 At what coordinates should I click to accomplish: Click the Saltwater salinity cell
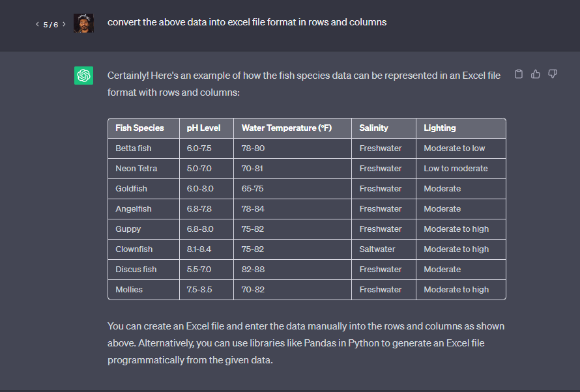tap(384, 249)
